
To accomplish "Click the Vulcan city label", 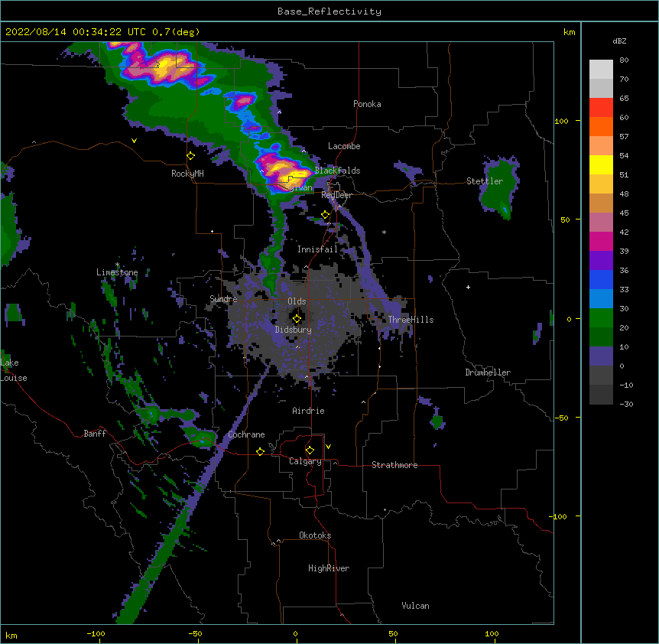I will pos(415,606).
